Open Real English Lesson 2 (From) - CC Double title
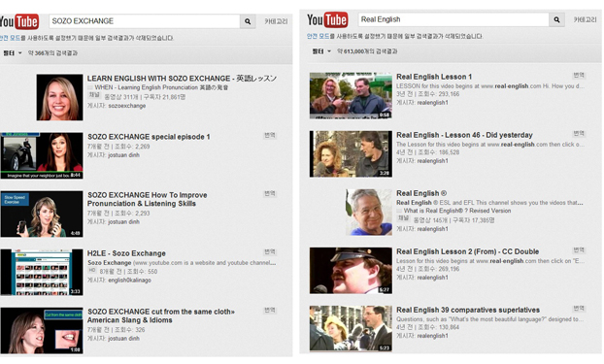Screen dimensions: 604x364 click(468, 251)
